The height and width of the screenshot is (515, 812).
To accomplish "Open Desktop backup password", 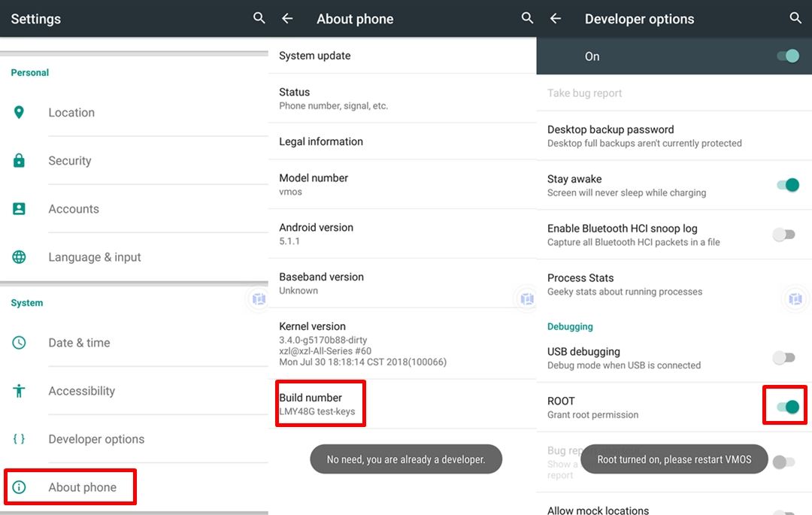I will click(674, 135).
